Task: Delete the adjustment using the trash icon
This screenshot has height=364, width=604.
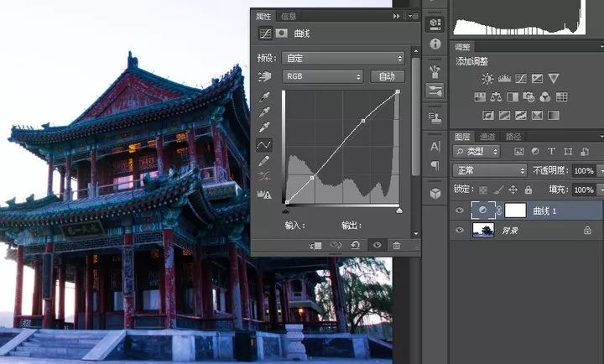Action: (396, 245)
